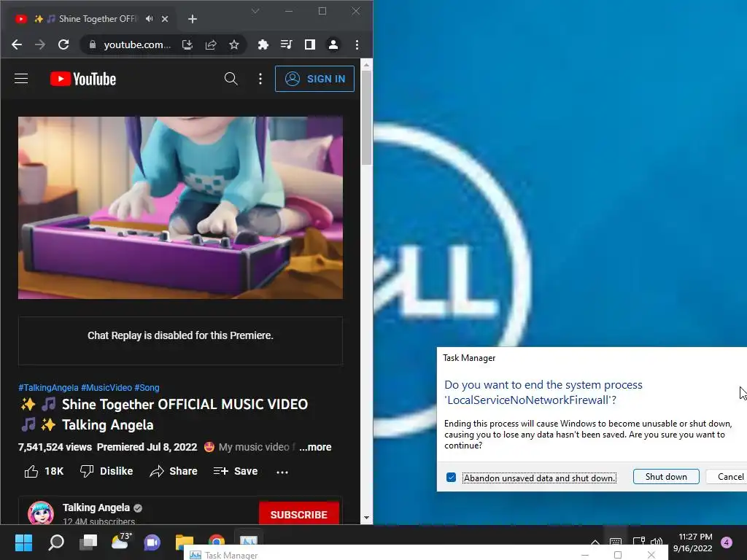Click the youtube.com address bar
This screenshot has width=747, height=560.
pyautogui.click(x=137, y=44)
